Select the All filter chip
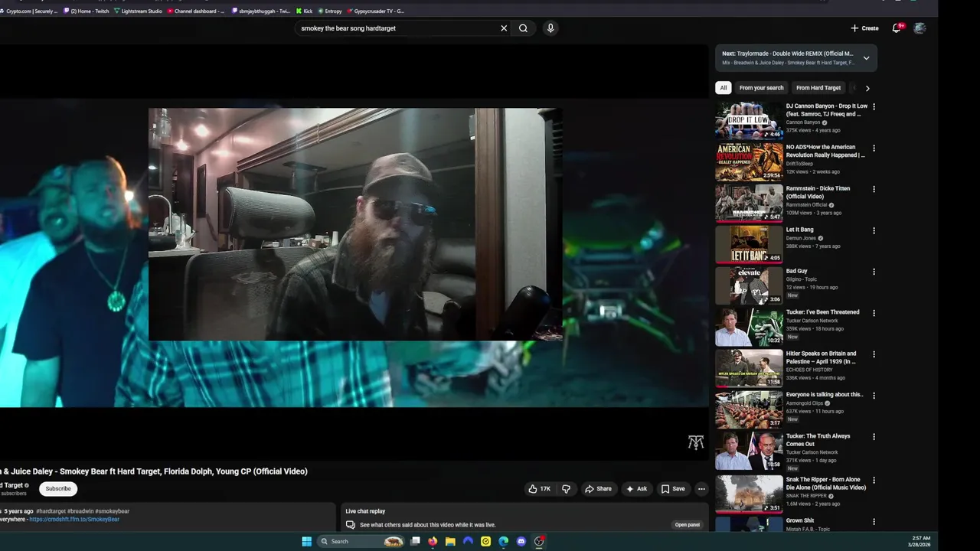The image size is (980, 551). (x=723, y=88)
